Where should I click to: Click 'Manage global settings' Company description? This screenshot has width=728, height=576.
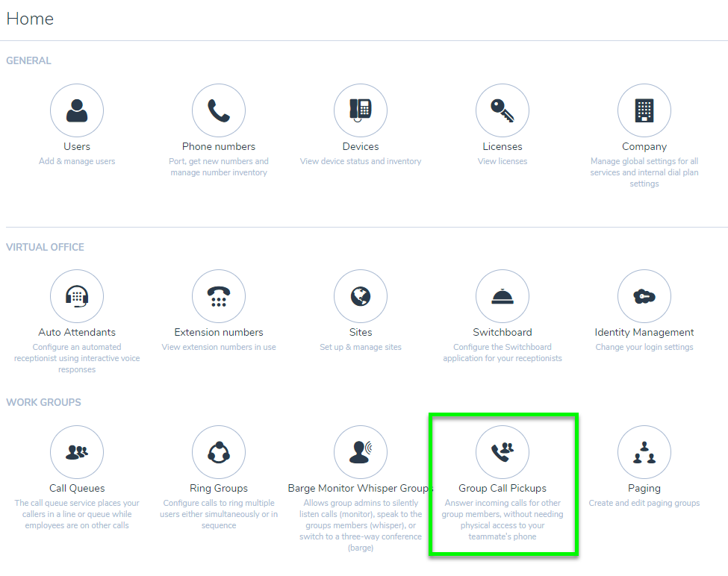pyautogui.click(x=644, y=172)
